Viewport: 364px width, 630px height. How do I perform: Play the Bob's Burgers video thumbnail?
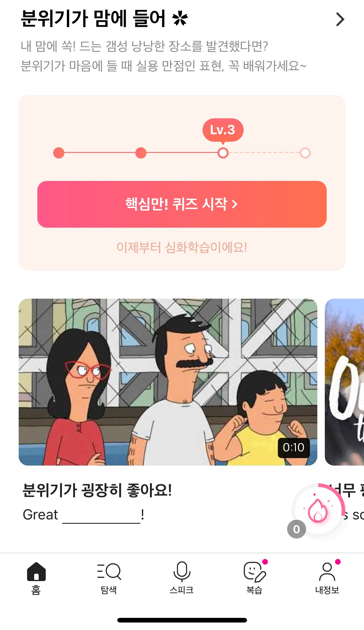(168, 382)
